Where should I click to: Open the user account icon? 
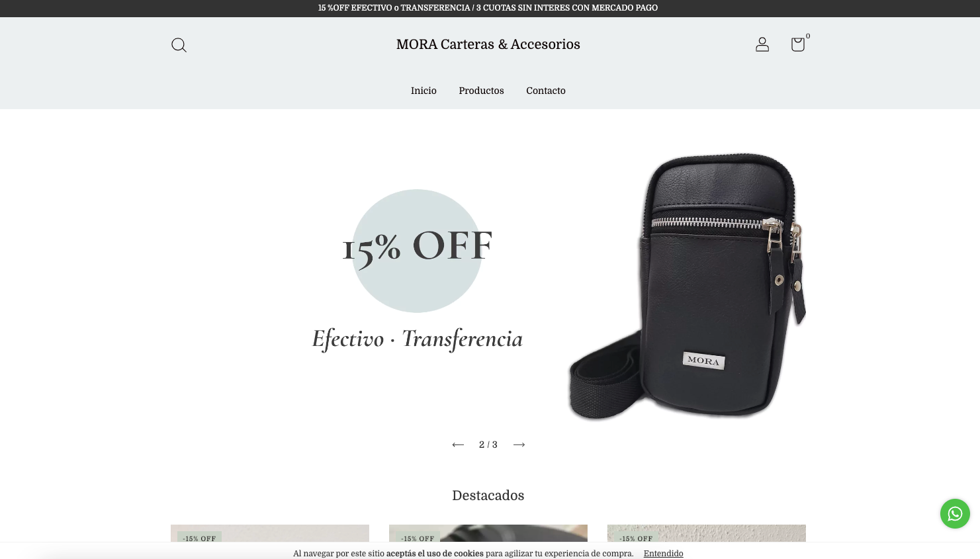tap(762, 44)
